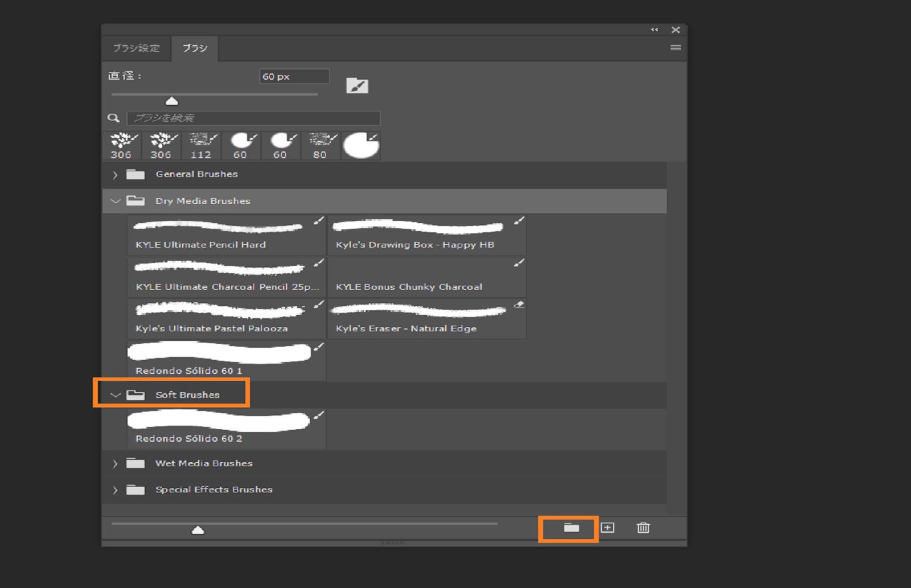Select the Redondo Sólido 60 1 brush
This screenshot has width=911, height=588.
pos(227,361)
